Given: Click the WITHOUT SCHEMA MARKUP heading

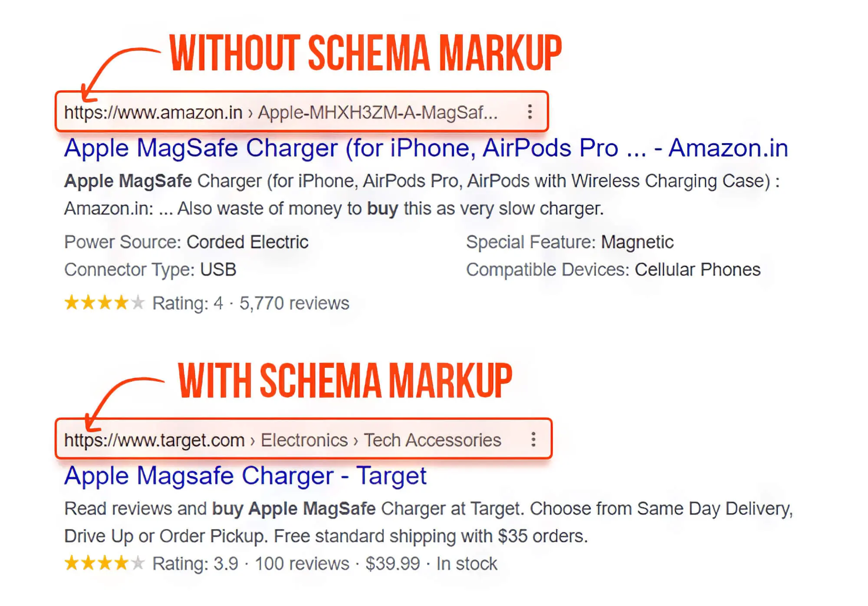Looking at the screenshot, I should coord(365,53).
